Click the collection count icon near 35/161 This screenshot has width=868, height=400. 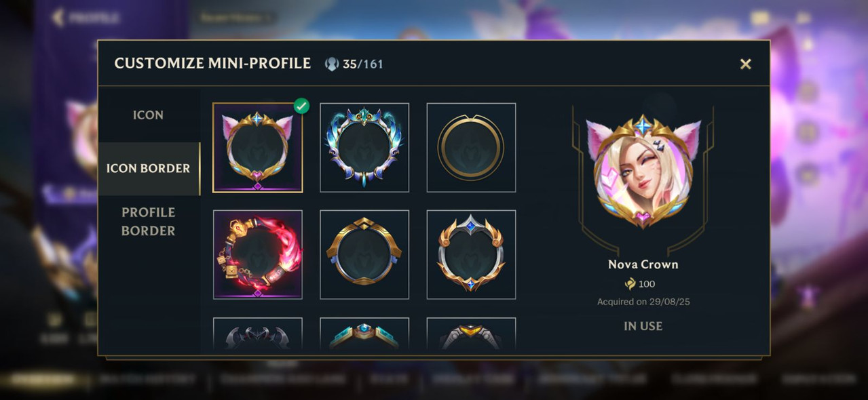click(x=331, y=64)
